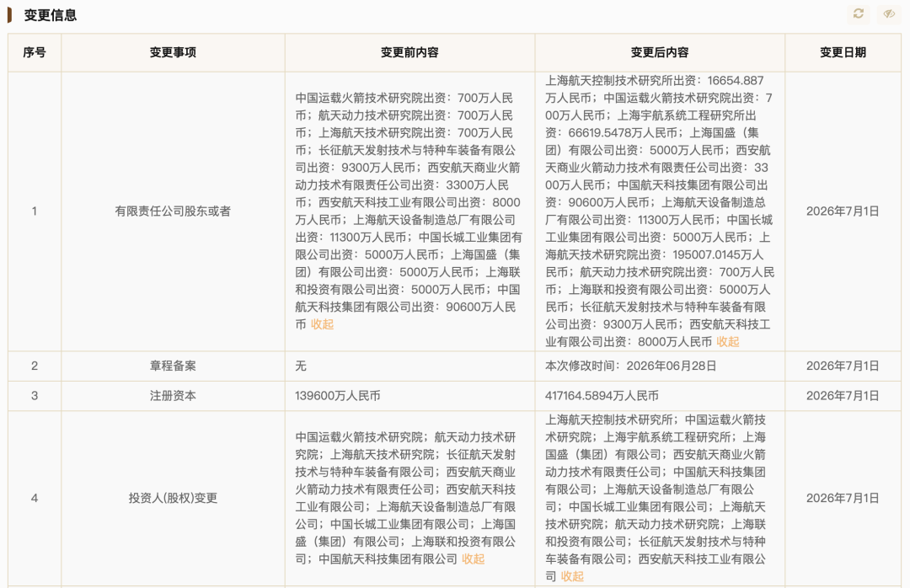Click the 2026年7月1日 date in 注册资本 row
The image size is (910, 588).
(843, 395)
